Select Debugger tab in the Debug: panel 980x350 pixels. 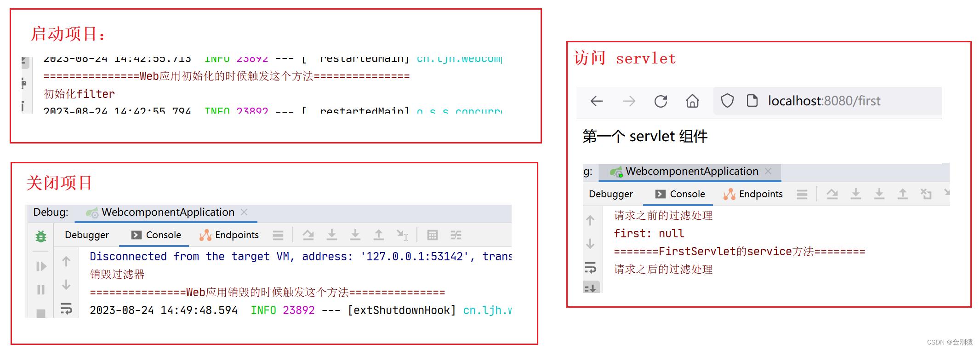click(87, 235)
